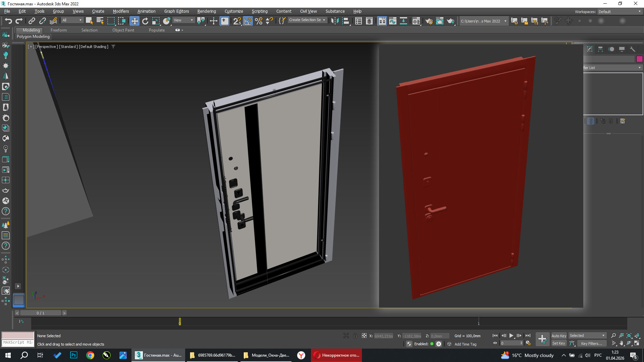Image resolution: width=644 pixels, height=362 pixels.
Task: Toggle the selection lock padlock icon
Action: pyautogui.click(x=355, y=336)
